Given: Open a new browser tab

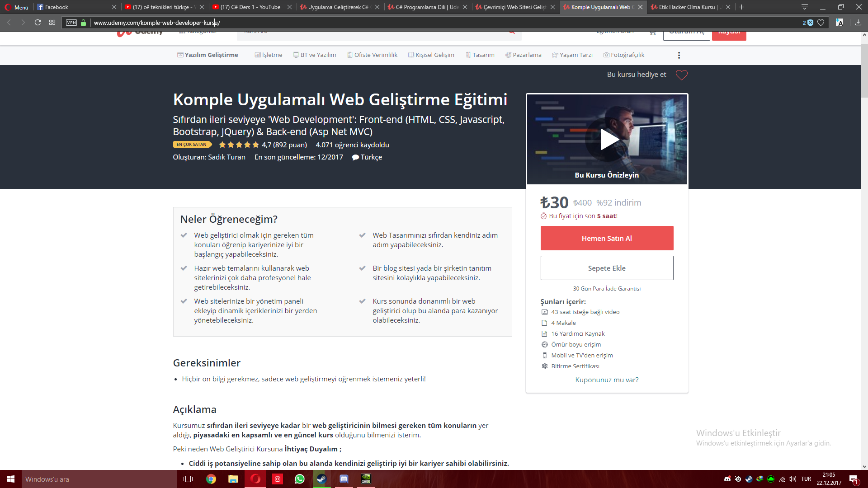Looking at the screenshot, I should click(741, 7).
